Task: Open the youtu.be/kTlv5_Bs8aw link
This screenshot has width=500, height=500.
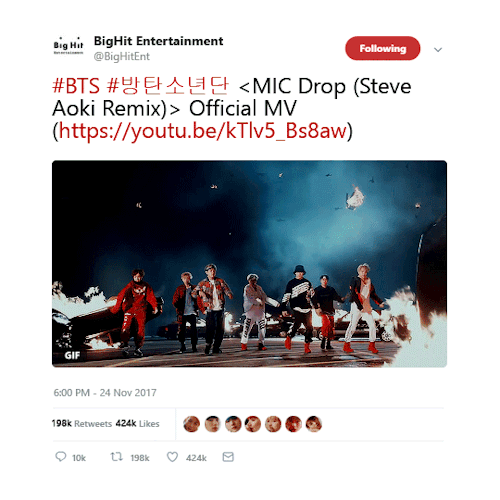Action: pyautogui.click(x=203, y=131)
